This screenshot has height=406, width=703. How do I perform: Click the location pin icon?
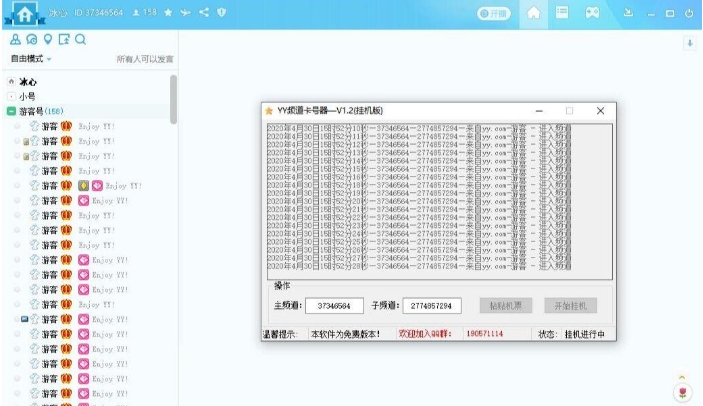coord(48,39)
